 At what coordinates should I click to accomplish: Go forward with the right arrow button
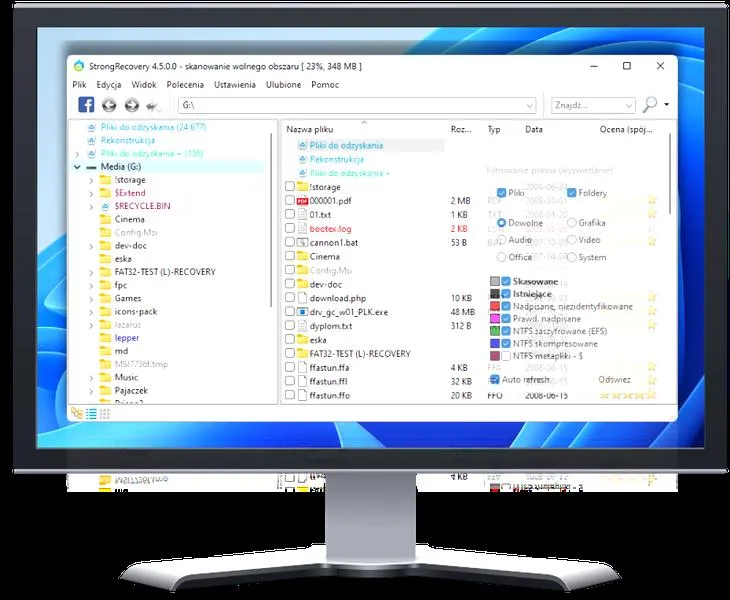tap(132, 105)
